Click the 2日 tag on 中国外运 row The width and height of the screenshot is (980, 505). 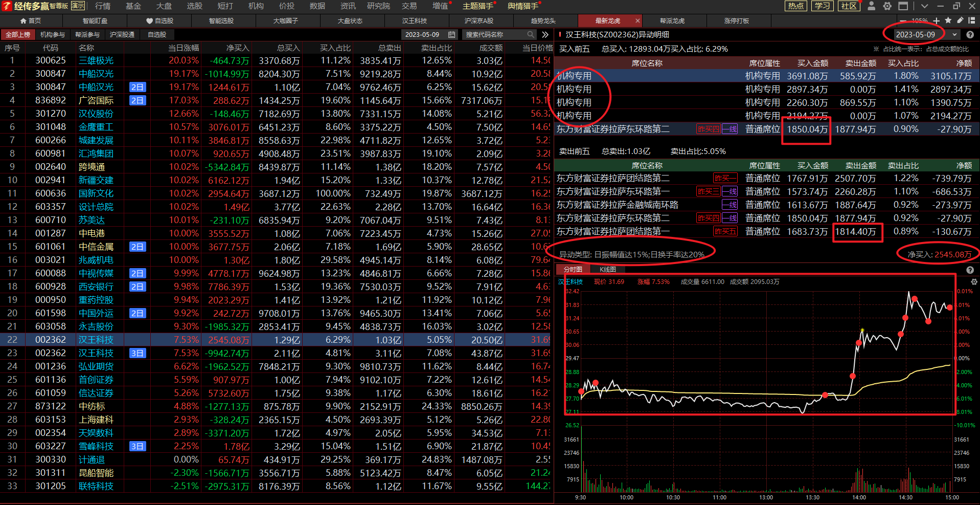pos(138,313)
